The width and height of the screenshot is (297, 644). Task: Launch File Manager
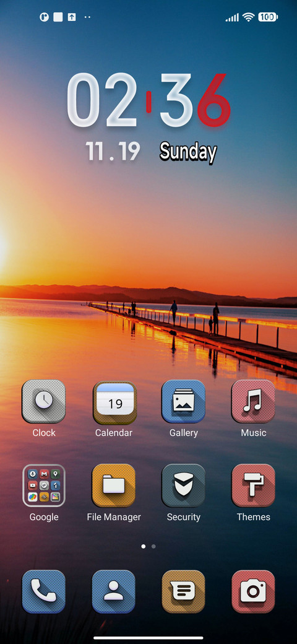pyautogui.click(x=114, y=485)
